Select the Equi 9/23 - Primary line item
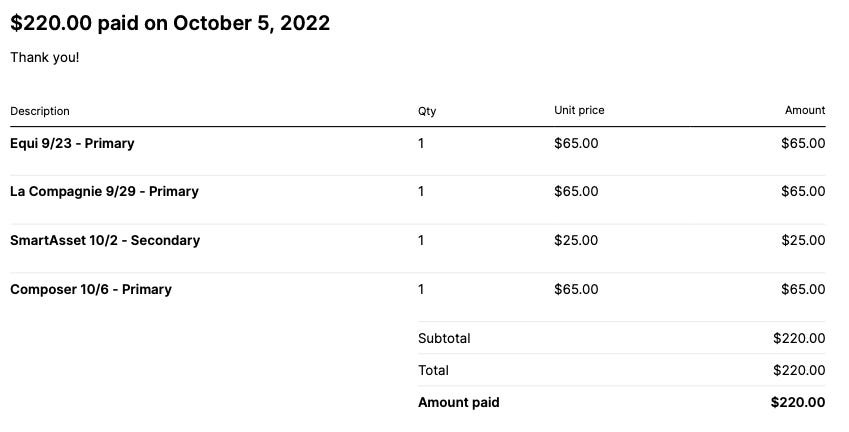This screenshot has width=849, height=432. (x=72, y=143)
